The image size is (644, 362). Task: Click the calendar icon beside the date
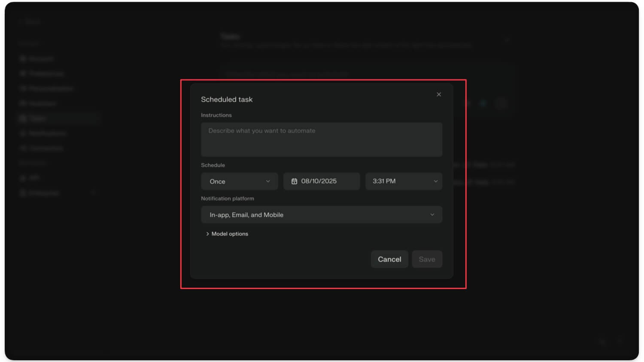(x=294, y=181)
